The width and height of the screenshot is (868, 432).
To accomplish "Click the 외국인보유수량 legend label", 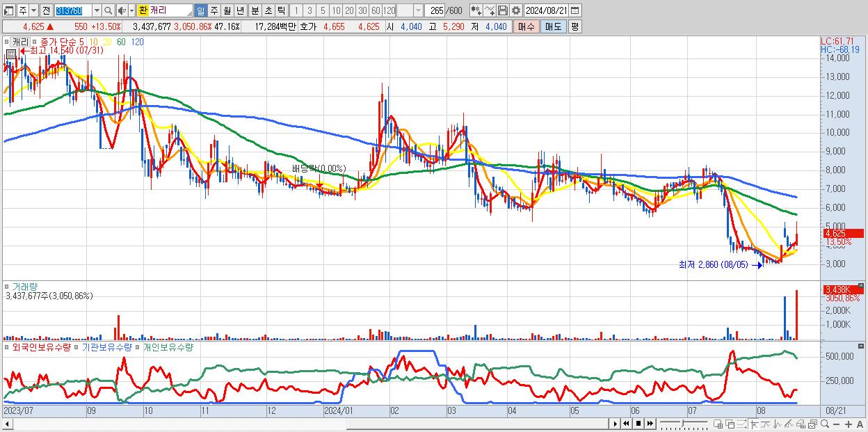I will tap(41, 346).
